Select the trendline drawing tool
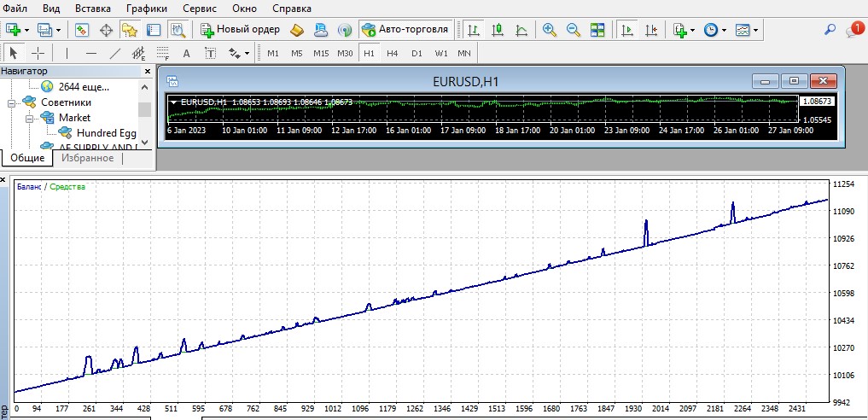Image resolution: width=868 pixels, height=420 pixels. [x=115, y=53]
